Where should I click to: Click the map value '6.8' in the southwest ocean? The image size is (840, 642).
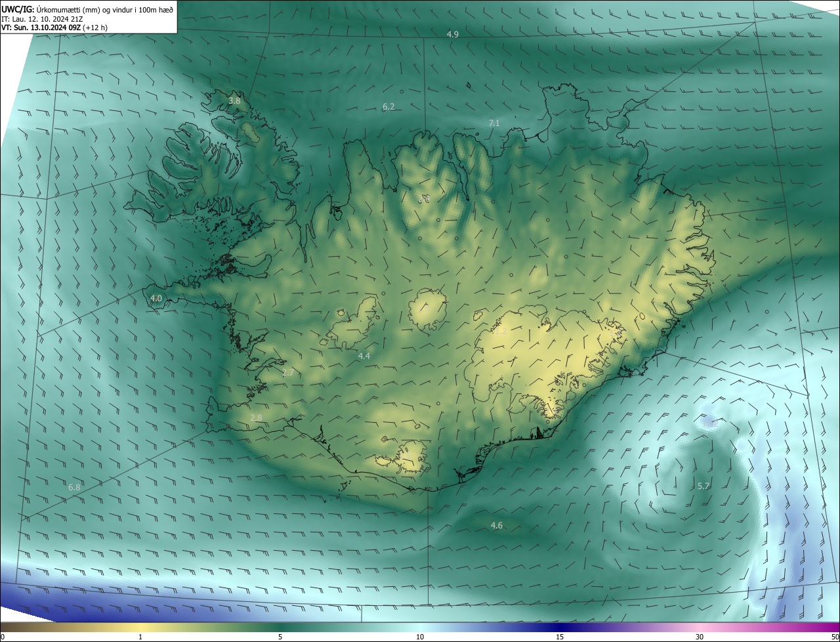click(74, 487)
